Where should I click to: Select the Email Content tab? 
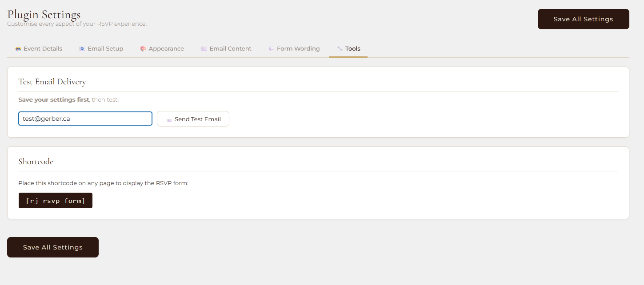click(230, 49)
